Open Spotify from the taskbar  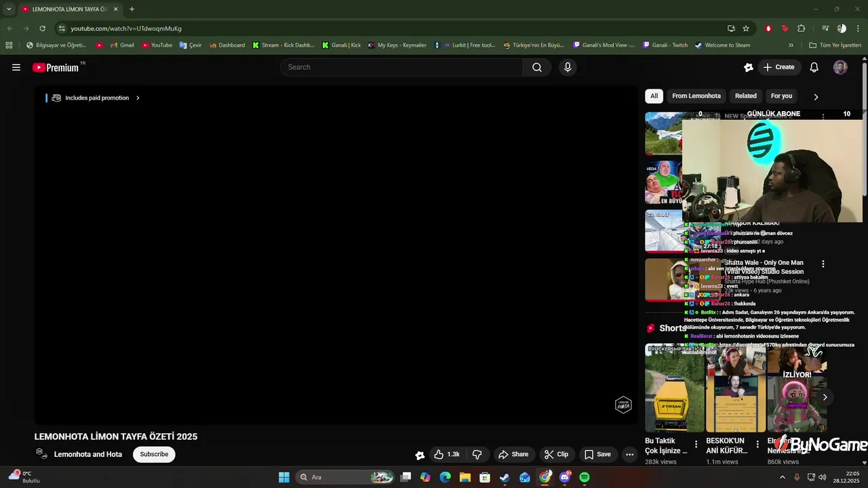coord(585,477)
